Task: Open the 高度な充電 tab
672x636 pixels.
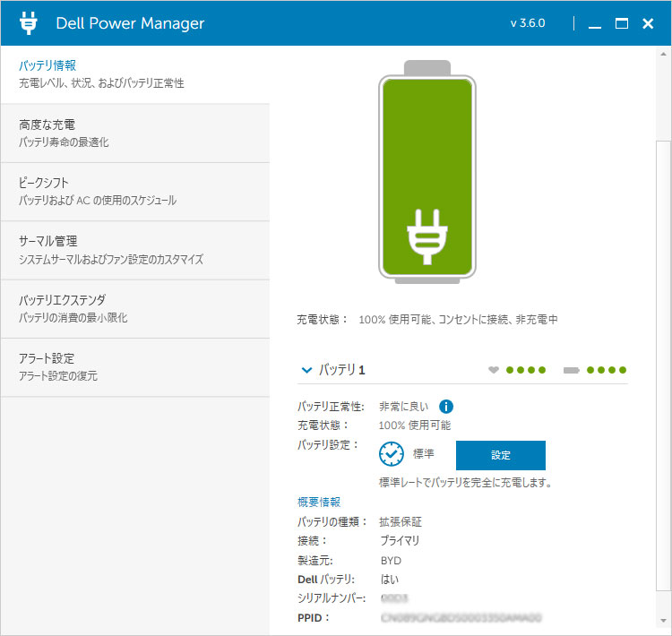Action: [x=135, y=133]
